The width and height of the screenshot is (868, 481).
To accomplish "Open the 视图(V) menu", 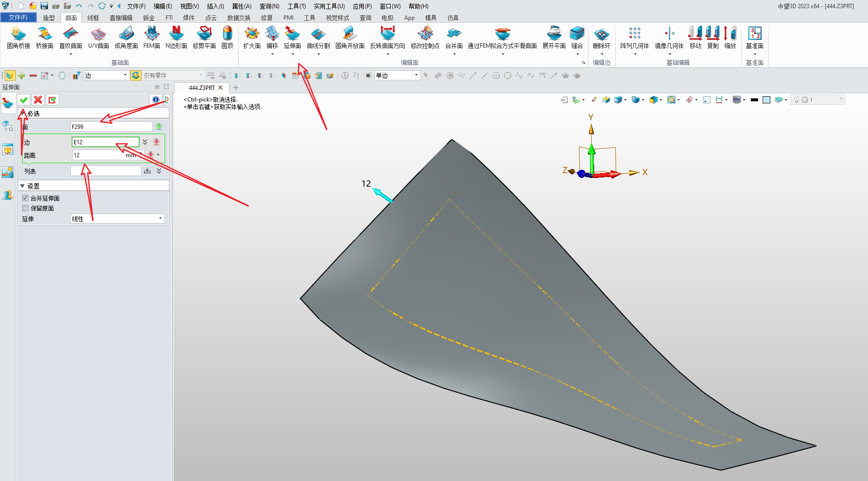I will [x=189, y=6].
